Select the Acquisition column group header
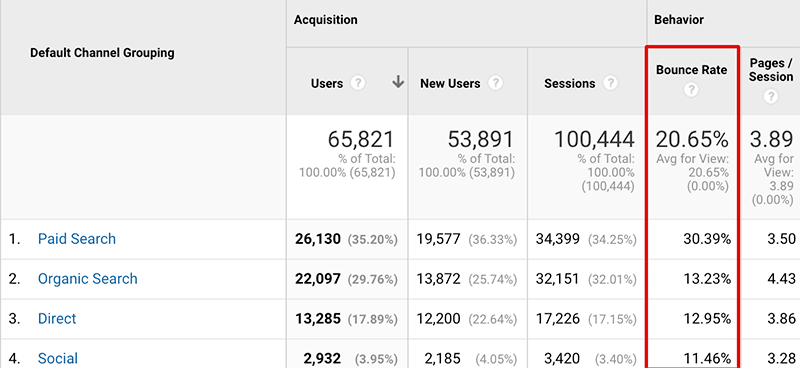Image resolution: width=800 pixels, height=368 pixels. tap(326, 20)
